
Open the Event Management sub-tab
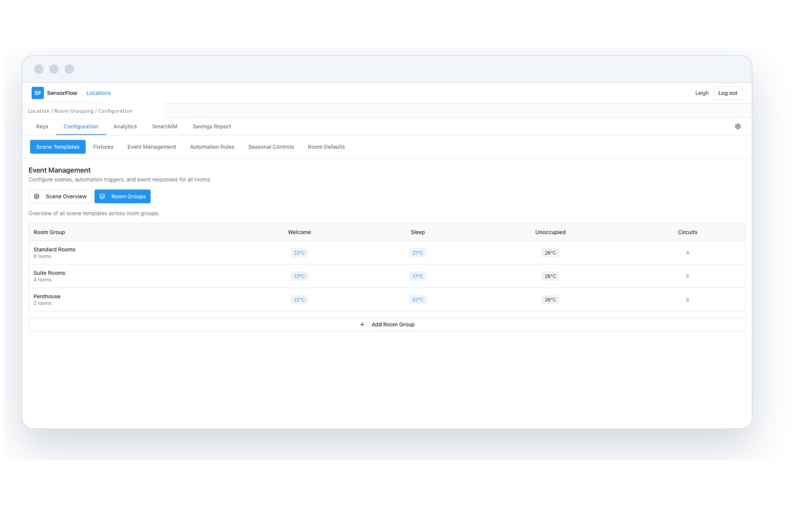pos(152,147)
